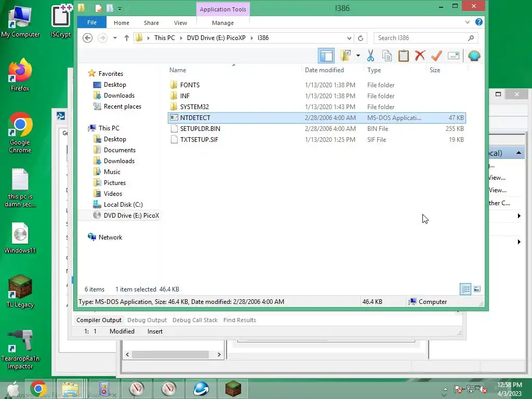Open Recent places in navigation pane

(x=123, y=106)
